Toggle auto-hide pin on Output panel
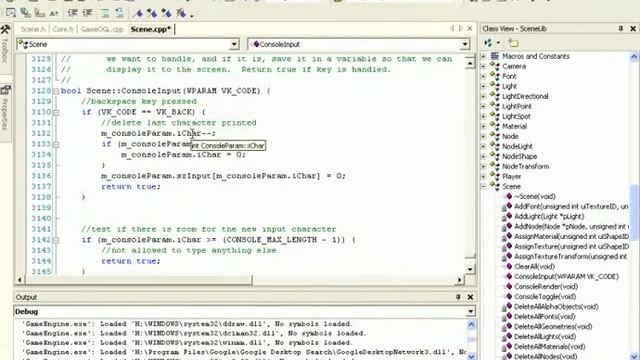 pos(458,297)
